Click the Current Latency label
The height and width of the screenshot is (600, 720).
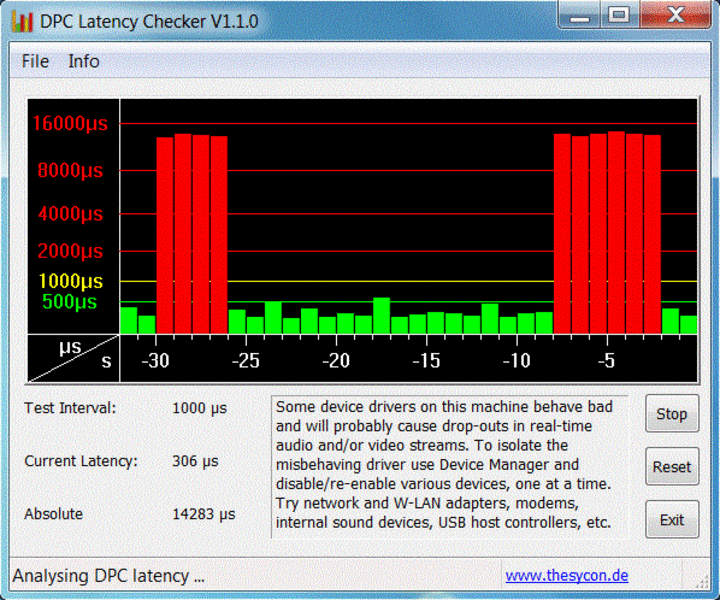coord(81,461)
